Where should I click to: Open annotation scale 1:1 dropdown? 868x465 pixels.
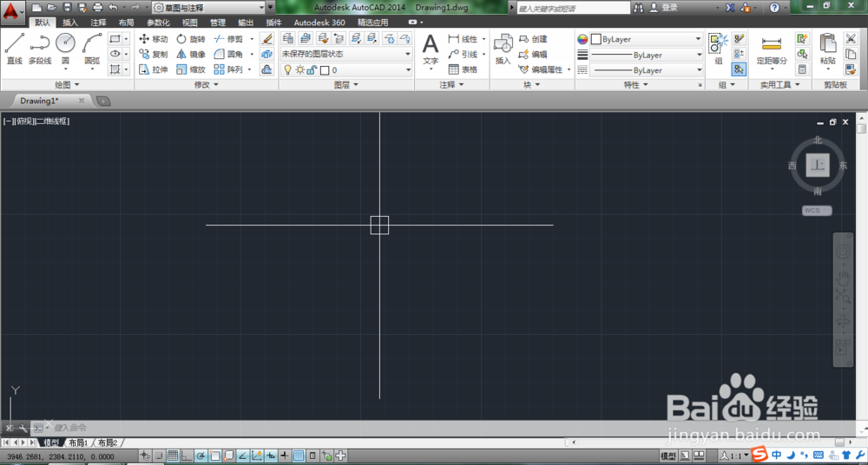pyautogui.click(x=736, y=456)
